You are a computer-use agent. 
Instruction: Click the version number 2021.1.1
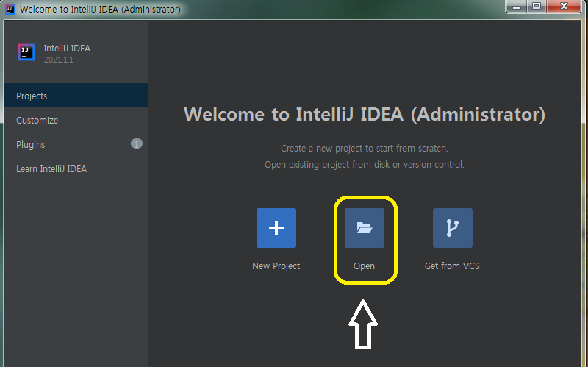59,60
